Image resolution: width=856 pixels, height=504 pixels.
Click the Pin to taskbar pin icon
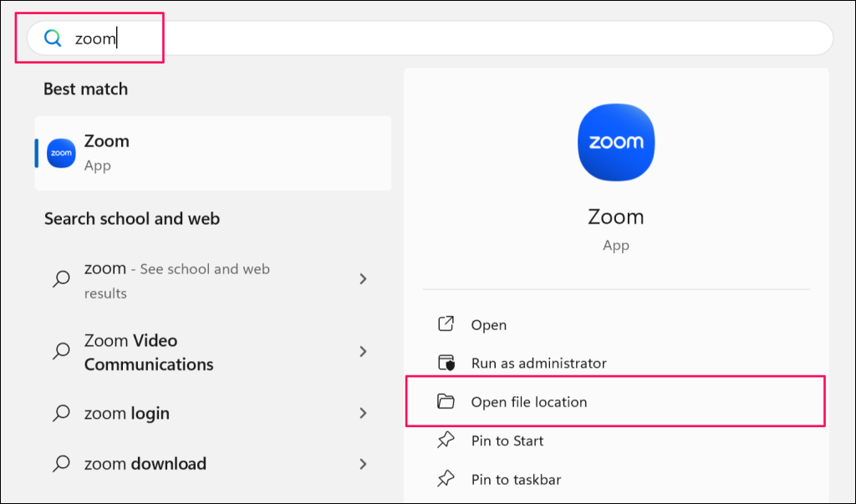(446, 479)
